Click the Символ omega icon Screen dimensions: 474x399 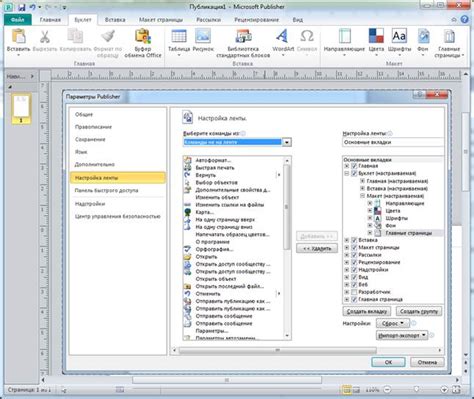(x=307, y=37)
